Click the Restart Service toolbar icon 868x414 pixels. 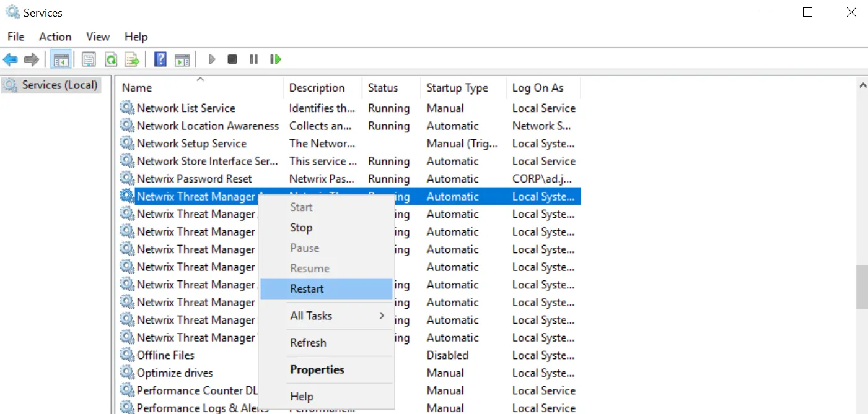pos(276,59)
